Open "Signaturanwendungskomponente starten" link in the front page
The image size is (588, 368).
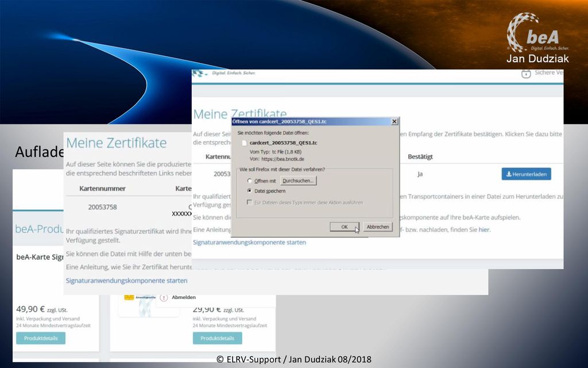tap(249, 242)
